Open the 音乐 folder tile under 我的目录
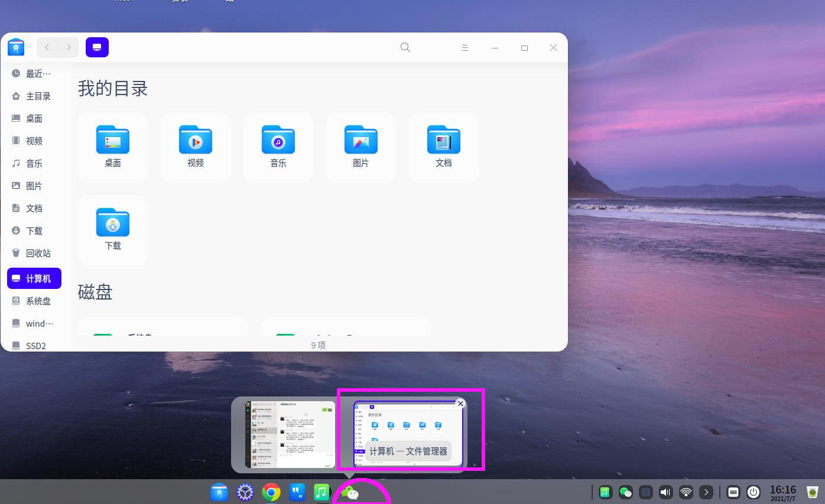825x504 pixels. pos(278,147)
